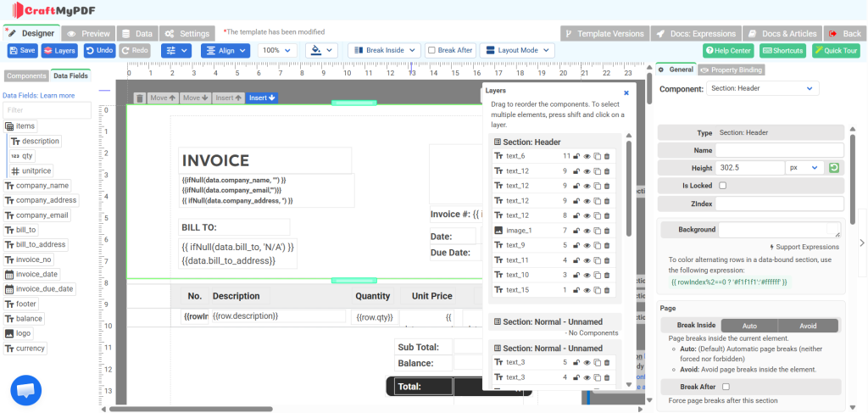Hide the image_1 layer
868x413 pixels.
587,231
